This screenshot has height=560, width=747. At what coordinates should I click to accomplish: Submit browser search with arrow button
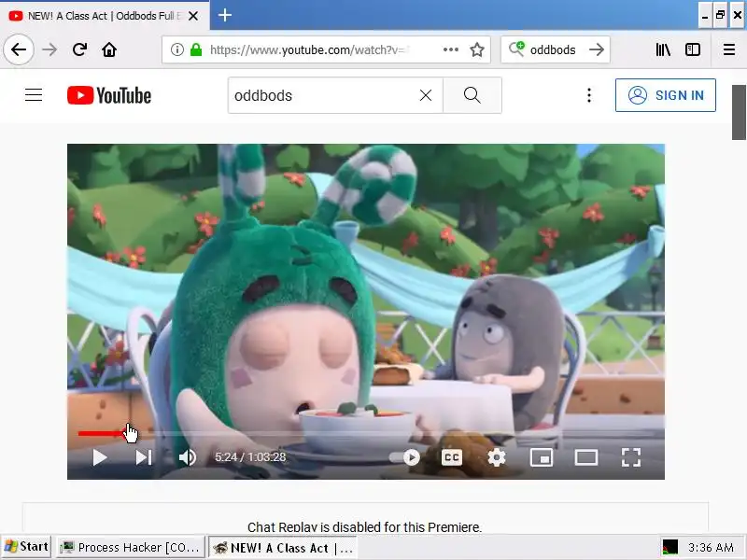(597, 49)
